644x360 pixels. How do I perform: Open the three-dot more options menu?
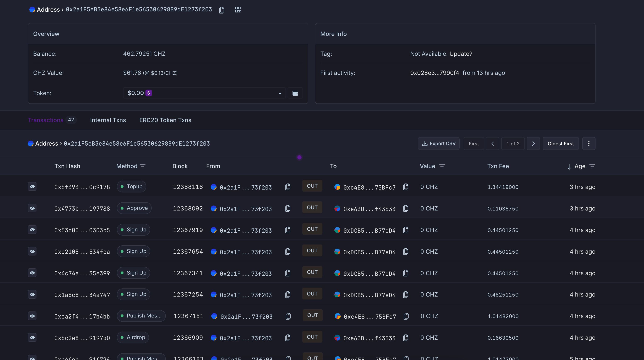589,144
